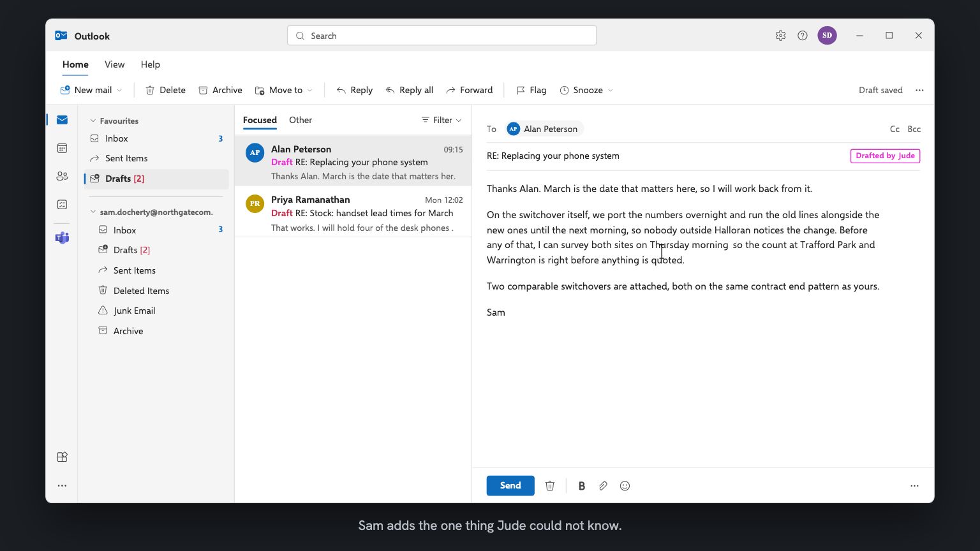Archive the selected message
The image size is (980, 551).
(x=220, y=90)
